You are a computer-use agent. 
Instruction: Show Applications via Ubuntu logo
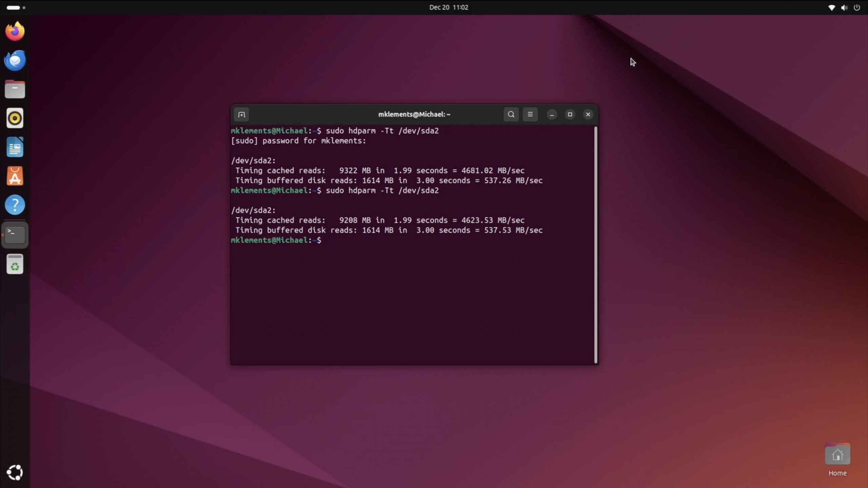pos(15,472)
